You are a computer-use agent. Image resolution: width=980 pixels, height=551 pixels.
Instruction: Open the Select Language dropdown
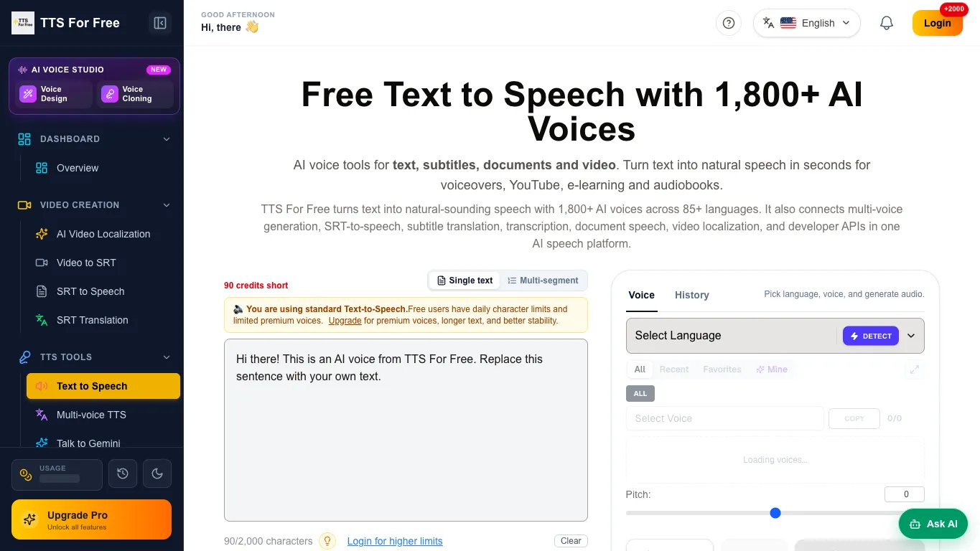point(775,336)
